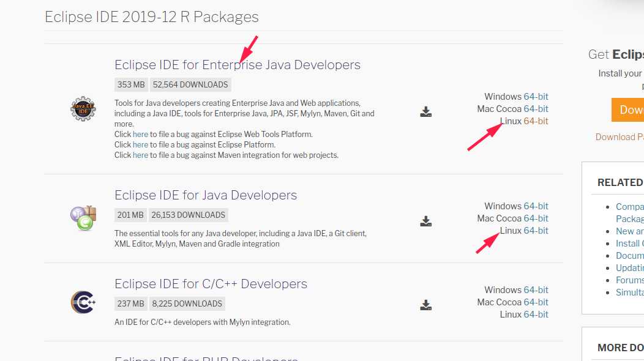Click the 26,153 DOWNLOADS badge
This screenshot has height=361, width=644.
188,215
